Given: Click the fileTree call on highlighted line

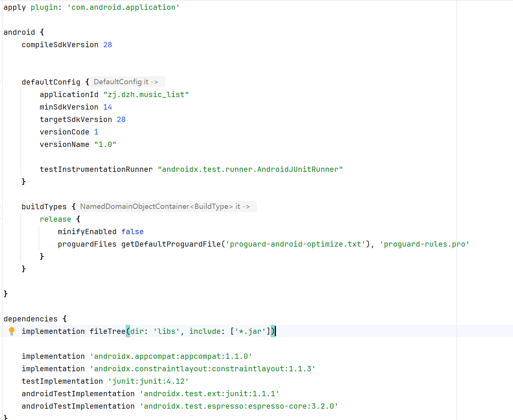Looking at the screenshot, I should tap(108, 331).
